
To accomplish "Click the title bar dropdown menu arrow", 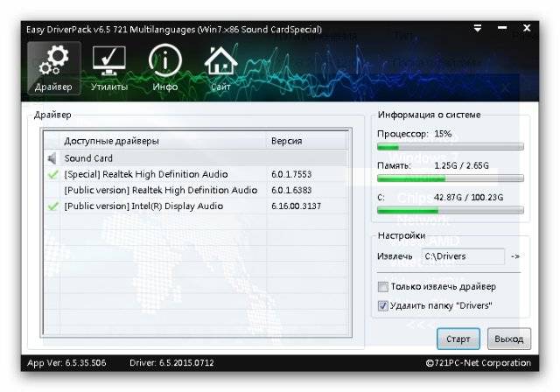I will pos(478,28).
